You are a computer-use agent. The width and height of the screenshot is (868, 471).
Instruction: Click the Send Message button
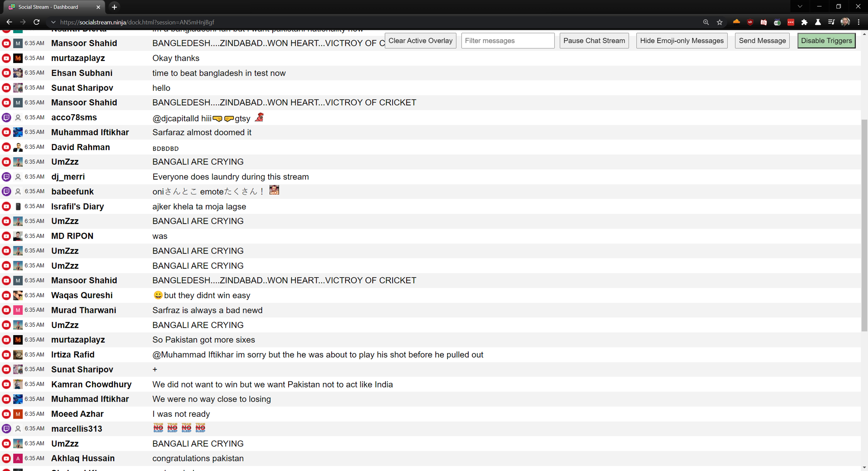762,41
